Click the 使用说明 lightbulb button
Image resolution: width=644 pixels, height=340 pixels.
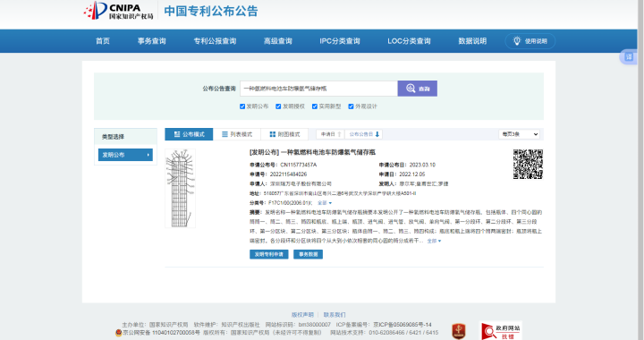(530, 41)
